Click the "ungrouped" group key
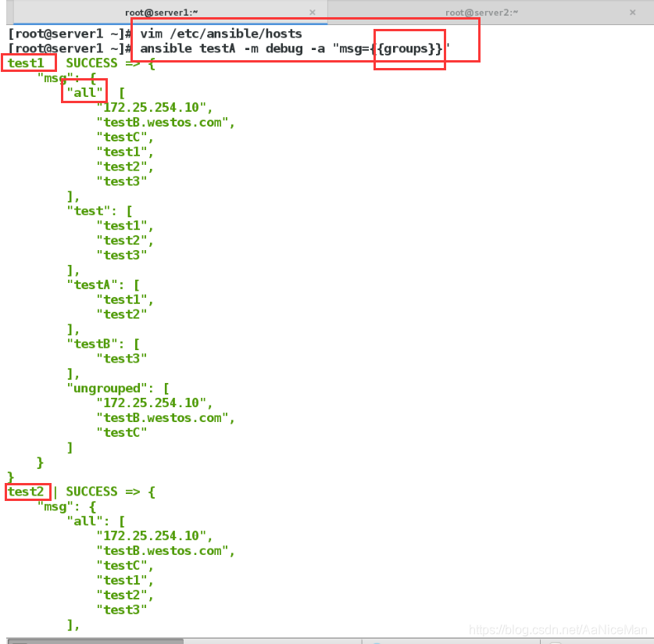654x644 pixels. (107, 388)
